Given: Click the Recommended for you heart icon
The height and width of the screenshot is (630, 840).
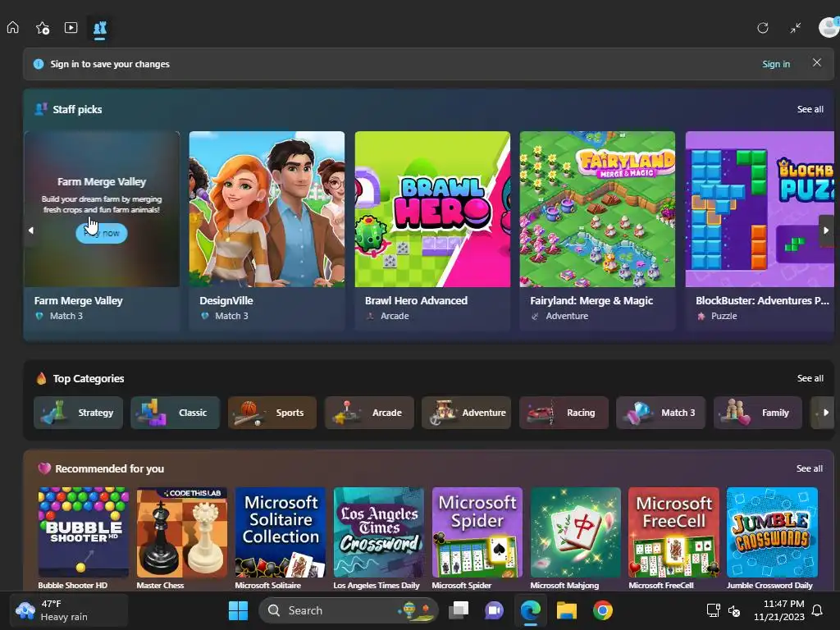Looking at the screenshot, I should click(x=44, y=468).
